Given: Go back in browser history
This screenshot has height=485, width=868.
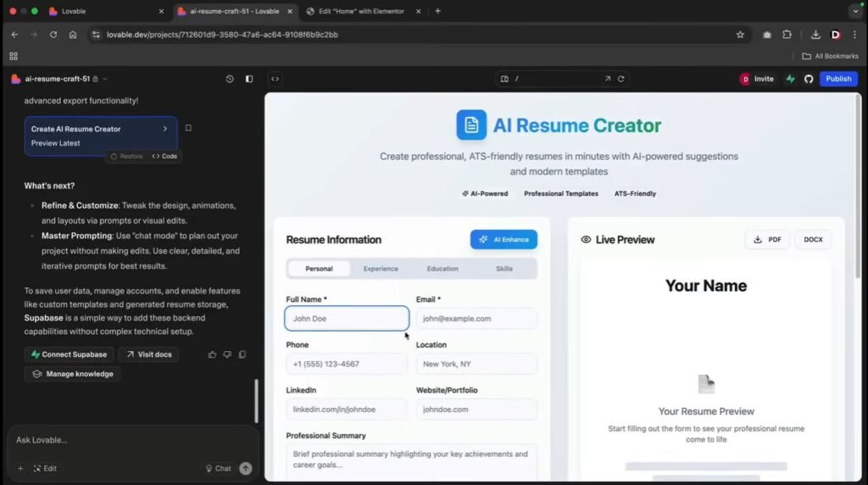Looking at the screenshot, I should 14,34.
